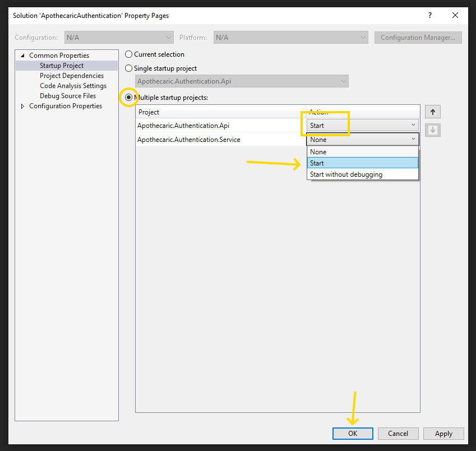Click the Apothecaric.Authentication.Service project row

[x=188, y=140]
